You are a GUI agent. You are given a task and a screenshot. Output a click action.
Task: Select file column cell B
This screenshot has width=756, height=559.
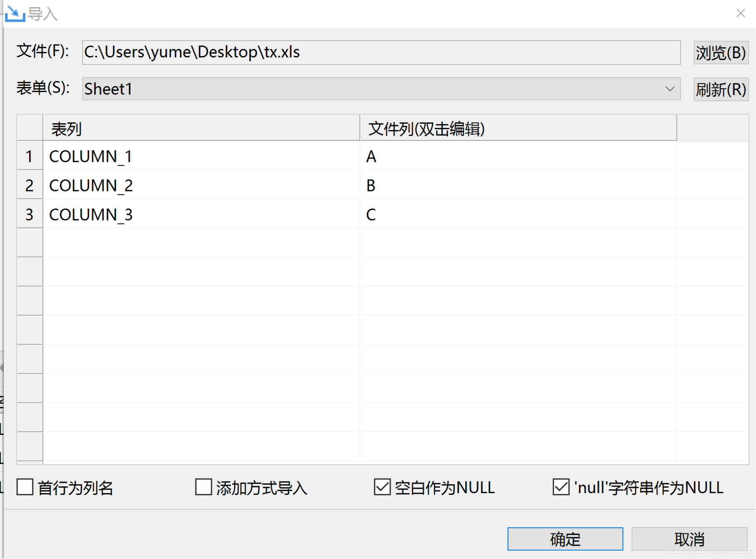point(518,185)
